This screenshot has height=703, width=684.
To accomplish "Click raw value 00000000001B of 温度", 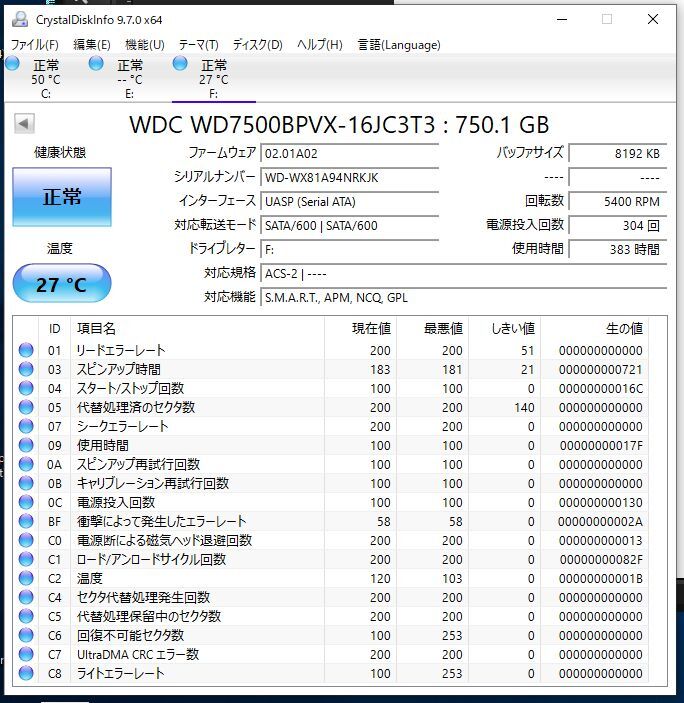I will pos(601,579).
